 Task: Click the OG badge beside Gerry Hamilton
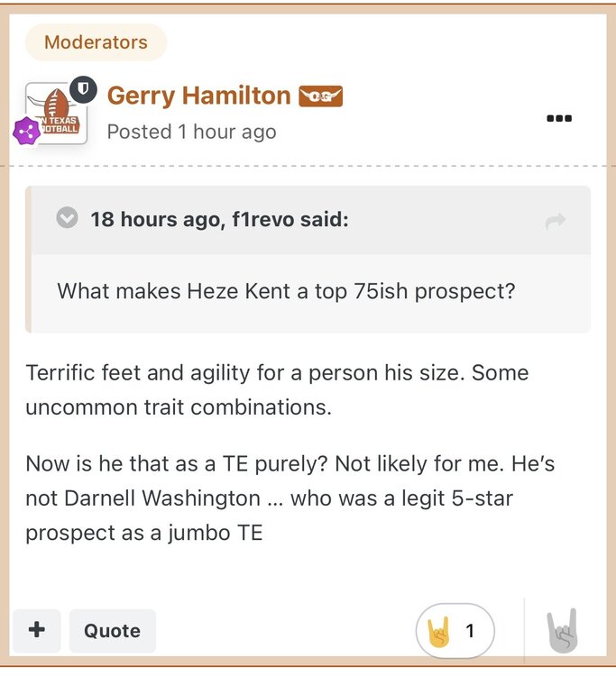point(320,96)
